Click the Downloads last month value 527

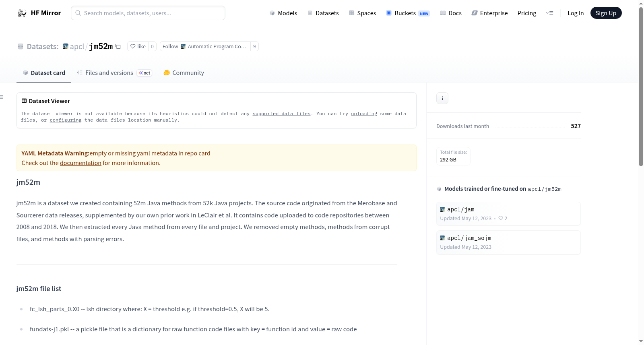[x=576, y=126]
